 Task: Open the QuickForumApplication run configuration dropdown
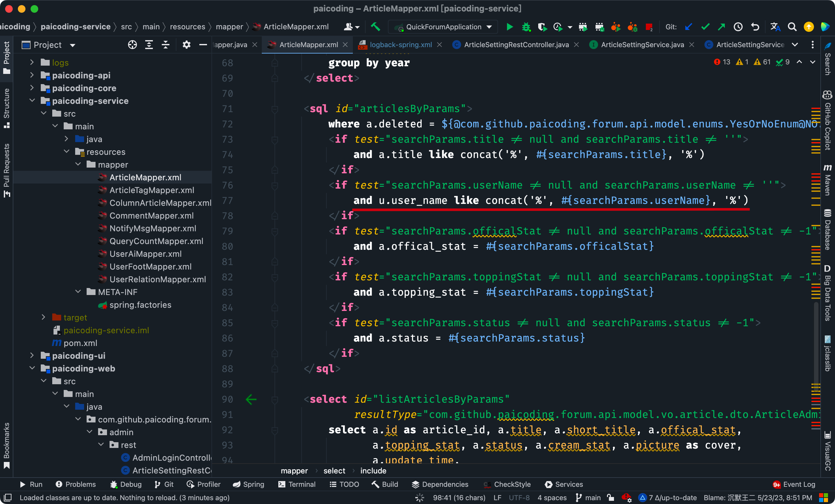pyautogui.click(x=443, y=27)
